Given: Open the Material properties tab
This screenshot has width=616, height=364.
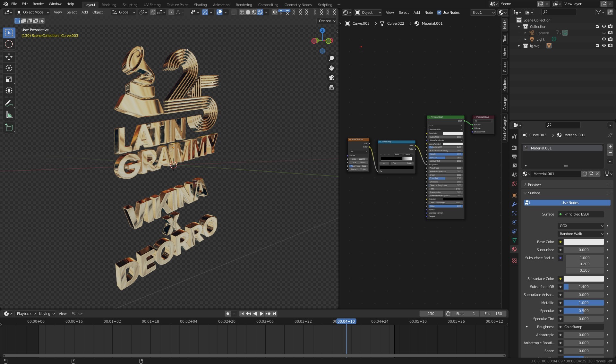Looking at the screenshot, I should pos(514,249).
